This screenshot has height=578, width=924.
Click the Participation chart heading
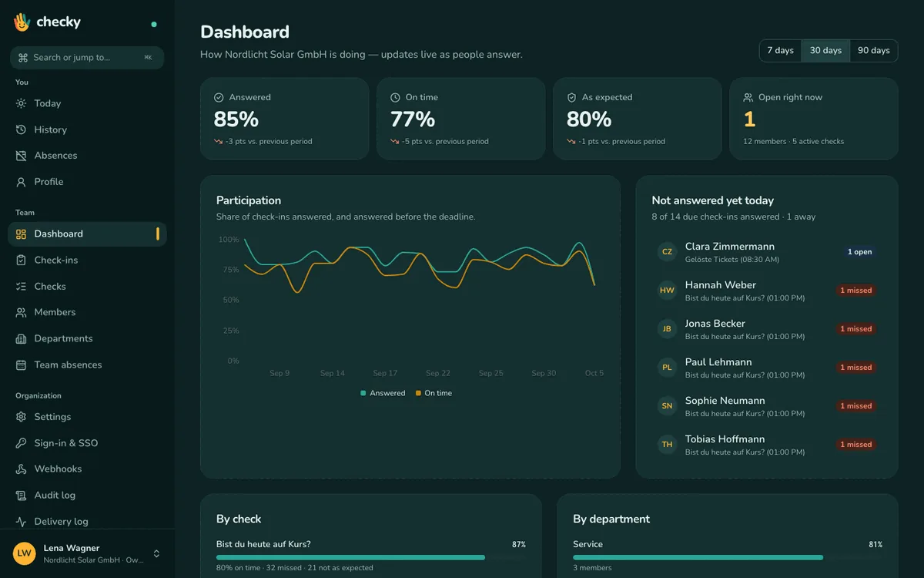249,200
